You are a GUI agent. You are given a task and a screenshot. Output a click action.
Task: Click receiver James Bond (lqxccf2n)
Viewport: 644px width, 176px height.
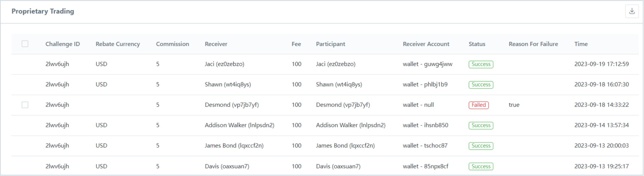click(234, 146)
